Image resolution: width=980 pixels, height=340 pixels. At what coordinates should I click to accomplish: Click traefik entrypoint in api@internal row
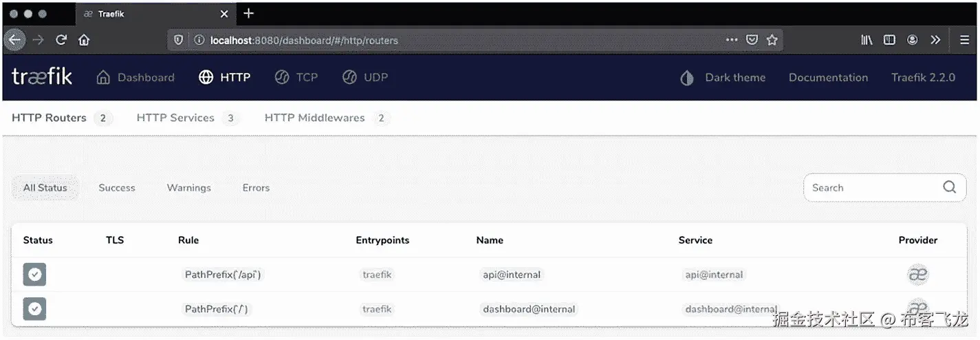click(377, 275)
